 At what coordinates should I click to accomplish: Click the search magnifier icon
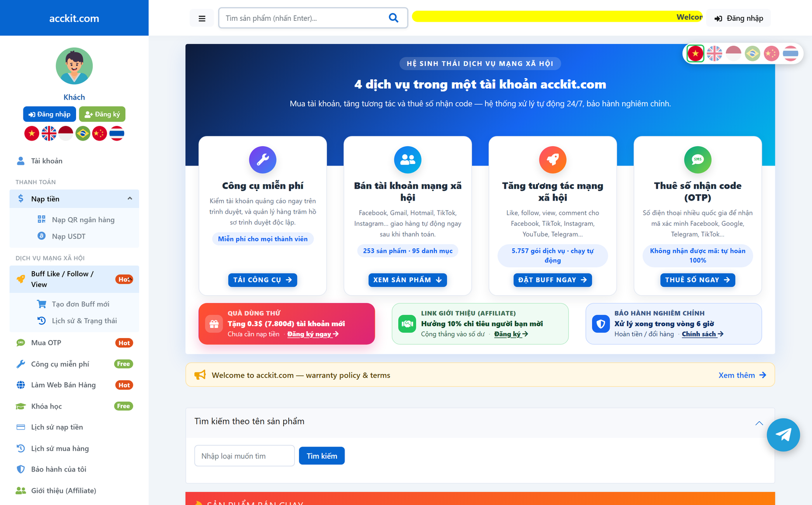[393, 18]
